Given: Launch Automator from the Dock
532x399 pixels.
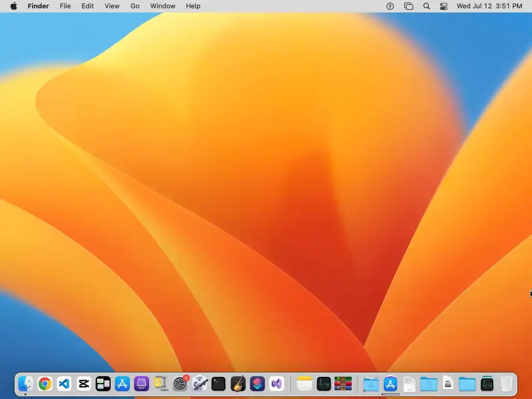Looking at the screenshot, I should click(199, 384).
